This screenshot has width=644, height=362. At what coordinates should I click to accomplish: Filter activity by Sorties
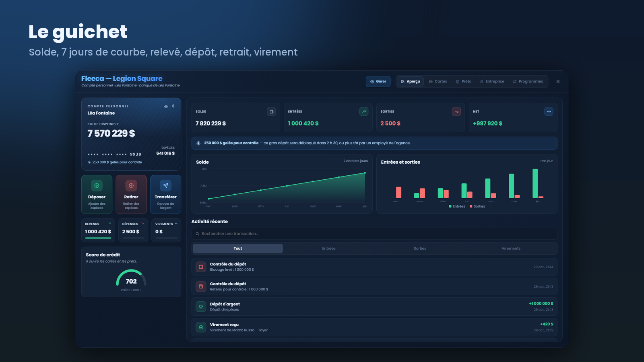pos(420,249)
